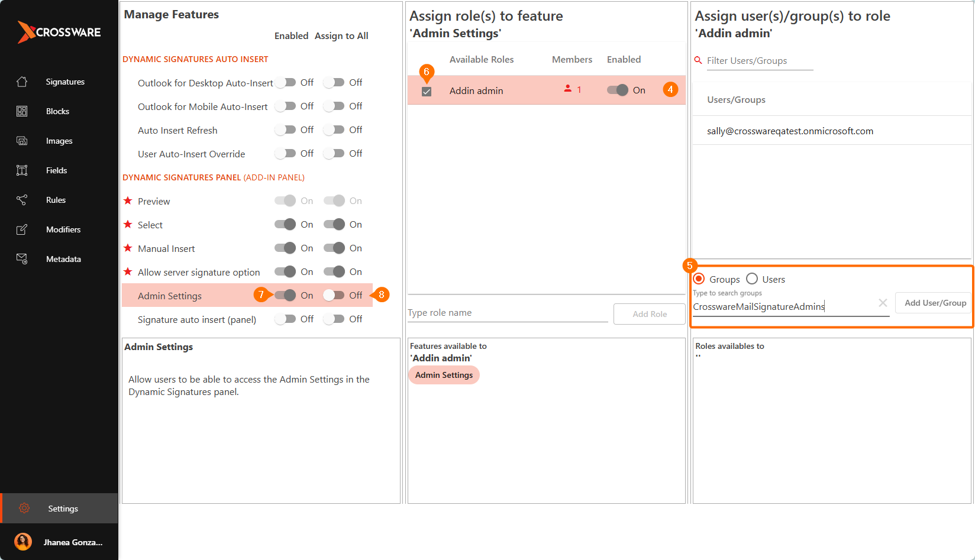Viewport: 975px width, 560px height.
Task: Focus the Filter Users/Groups search field
Action: point(760,61)
